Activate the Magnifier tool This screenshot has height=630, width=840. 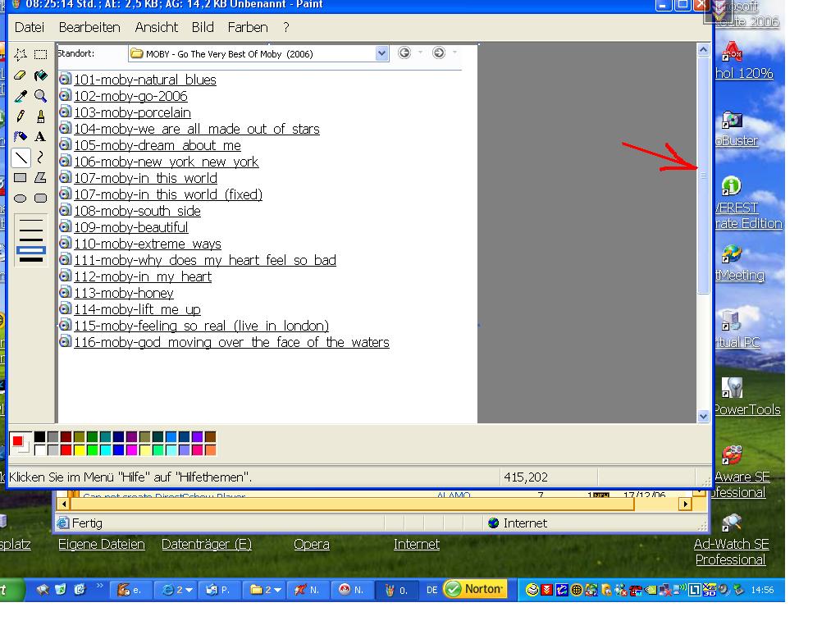40,96
